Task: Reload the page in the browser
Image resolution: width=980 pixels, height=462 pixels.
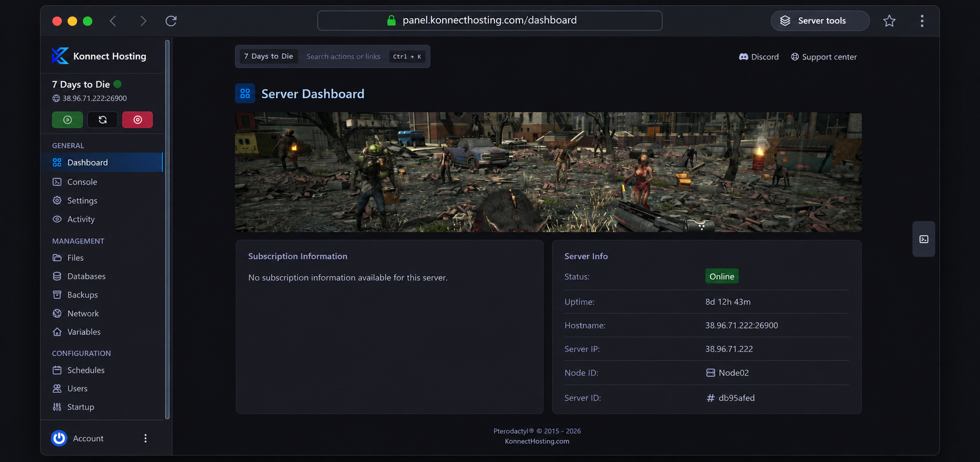Action: click(171, 21)
